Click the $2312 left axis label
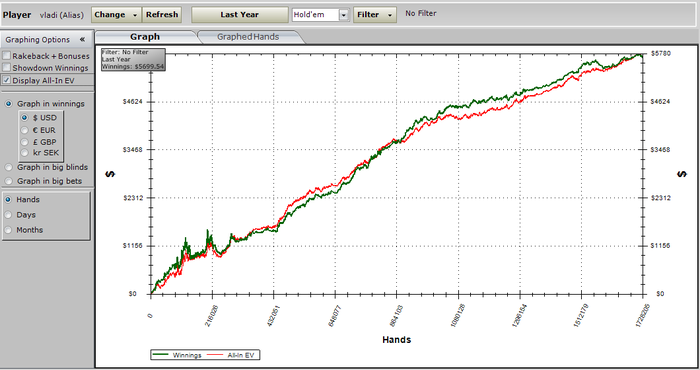Screen dimensions: 700x370 (133, 198)
